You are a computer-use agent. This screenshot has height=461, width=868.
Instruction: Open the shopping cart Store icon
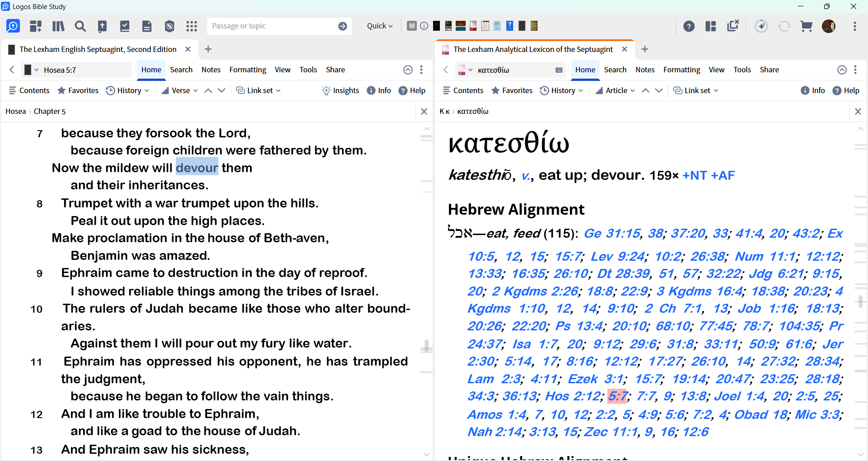[x=807, y=26]
